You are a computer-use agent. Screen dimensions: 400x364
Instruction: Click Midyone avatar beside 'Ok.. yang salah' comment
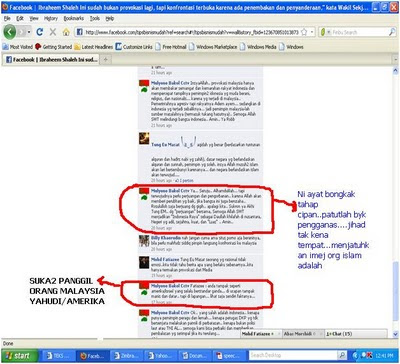tap(144, 316)
